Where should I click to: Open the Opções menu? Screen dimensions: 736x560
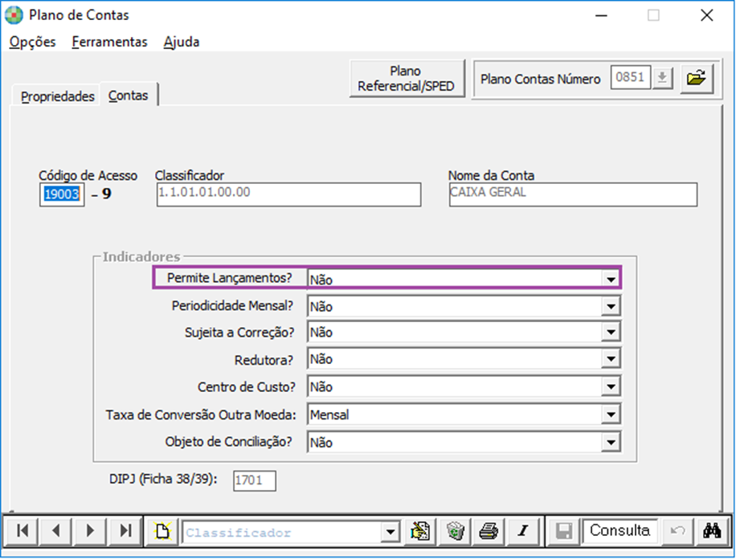pyautogui.click(x=32, y=42)
